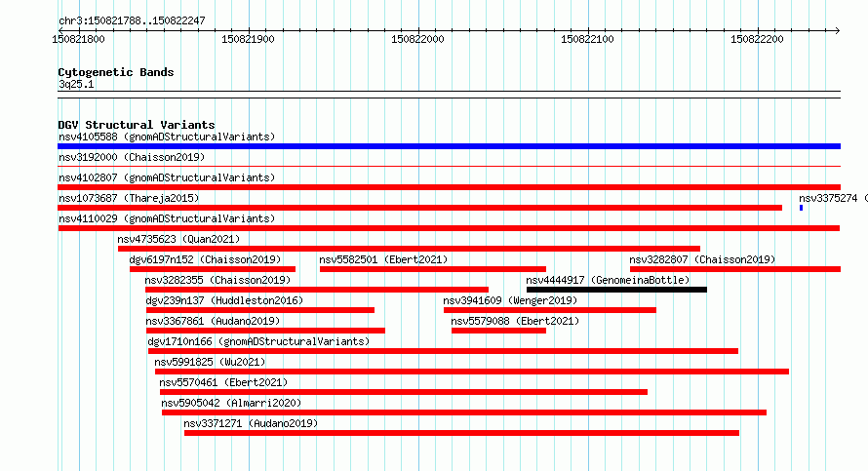The height and width of the screenshot is (471, 868).
Task: Click the nsv3371271 (Audano2019) label
Action: pos(251,423)
